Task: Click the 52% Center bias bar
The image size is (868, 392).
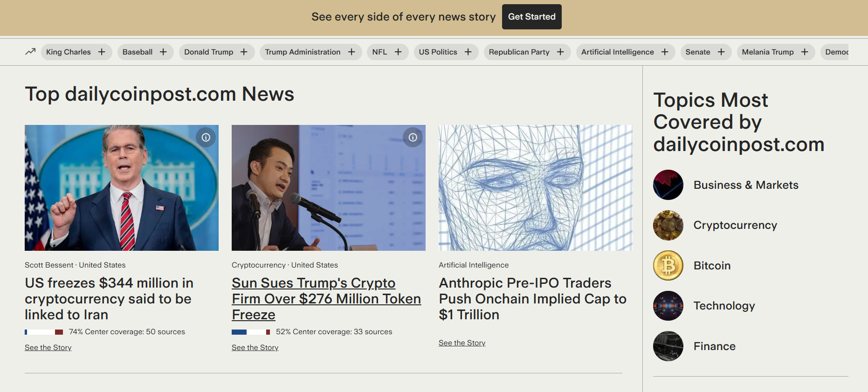Action: click(x=251, y=332)
